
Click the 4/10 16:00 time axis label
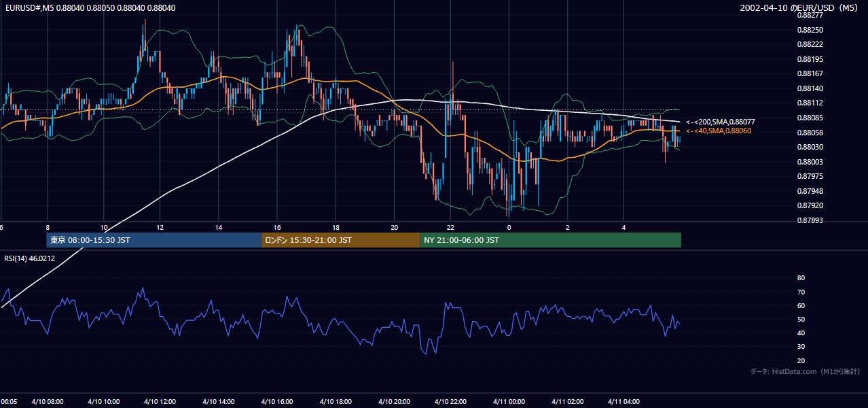tap(277, 402)
